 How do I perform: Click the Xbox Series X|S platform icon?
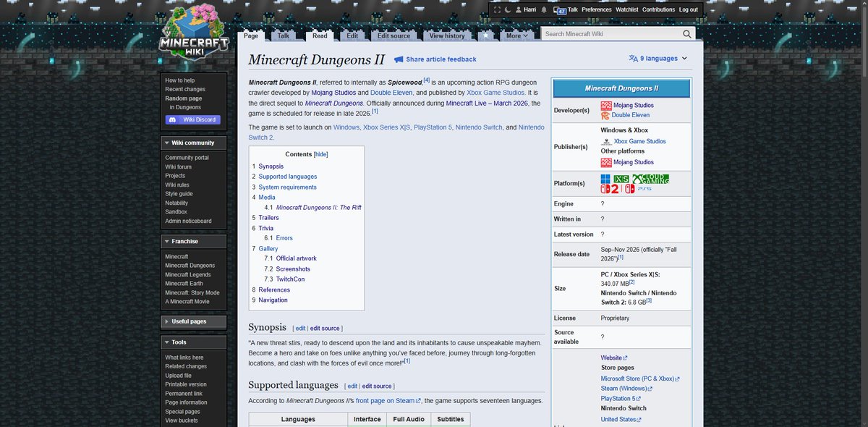pyautogui.click(x=621, y=179)
